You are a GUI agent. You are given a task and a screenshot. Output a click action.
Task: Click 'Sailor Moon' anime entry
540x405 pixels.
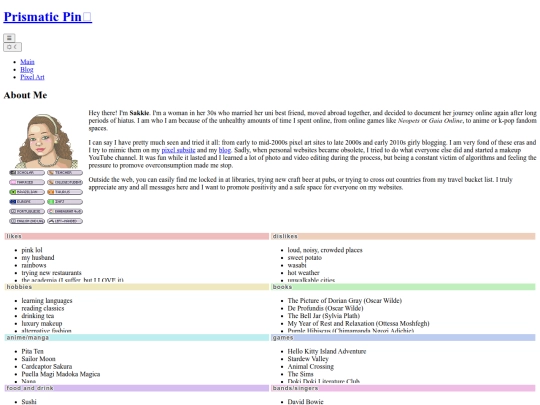point(38,359)
